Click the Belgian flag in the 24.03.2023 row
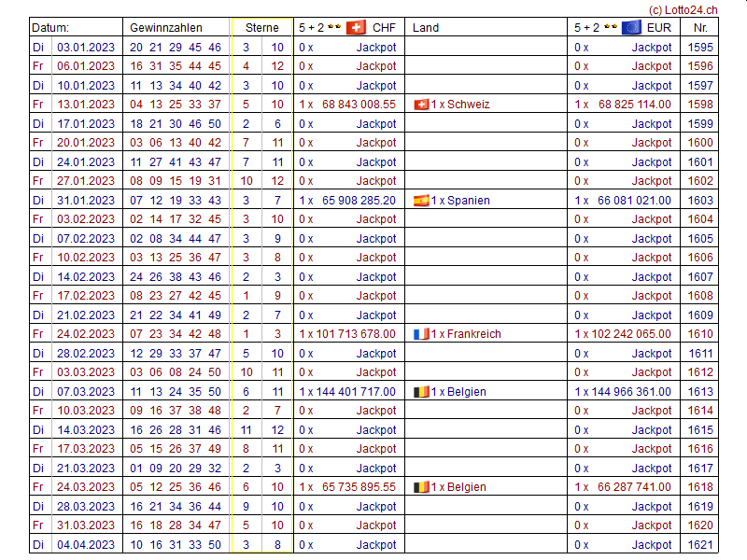Screen dimensions: 747x560 pyautogui.click(x=420, y=487)
